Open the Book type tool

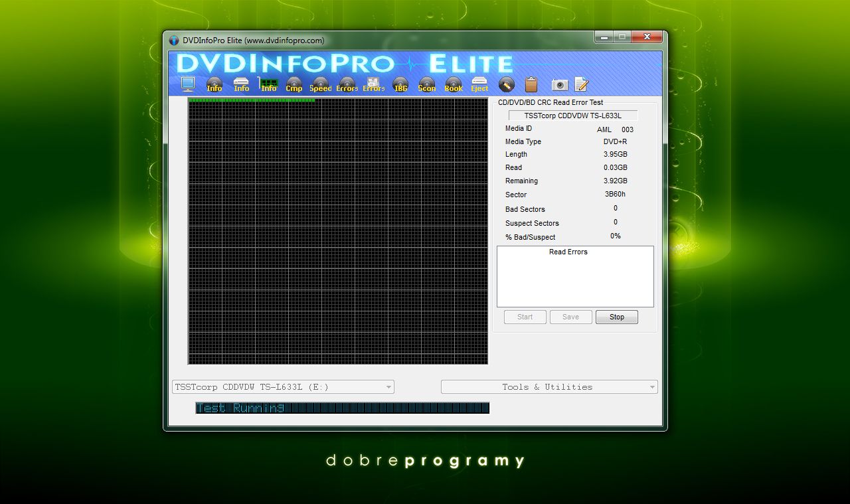coord(454,84)
